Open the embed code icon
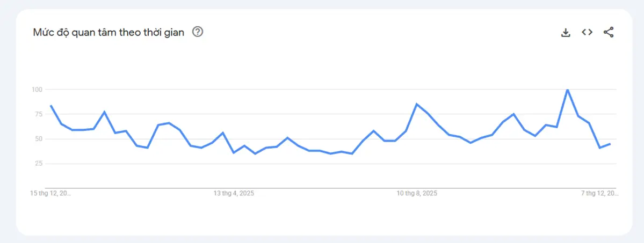644x243 pixels. [x=587, y=32]
